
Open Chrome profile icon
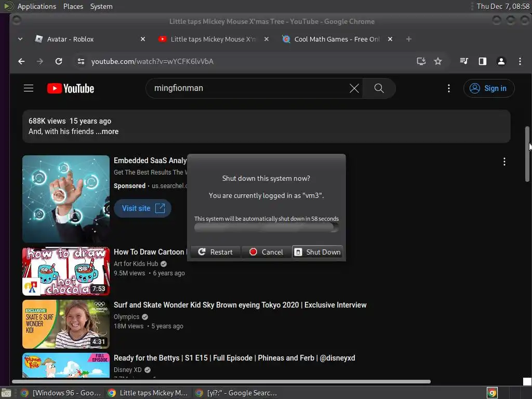pyautogui.click(x=501, y=61)
